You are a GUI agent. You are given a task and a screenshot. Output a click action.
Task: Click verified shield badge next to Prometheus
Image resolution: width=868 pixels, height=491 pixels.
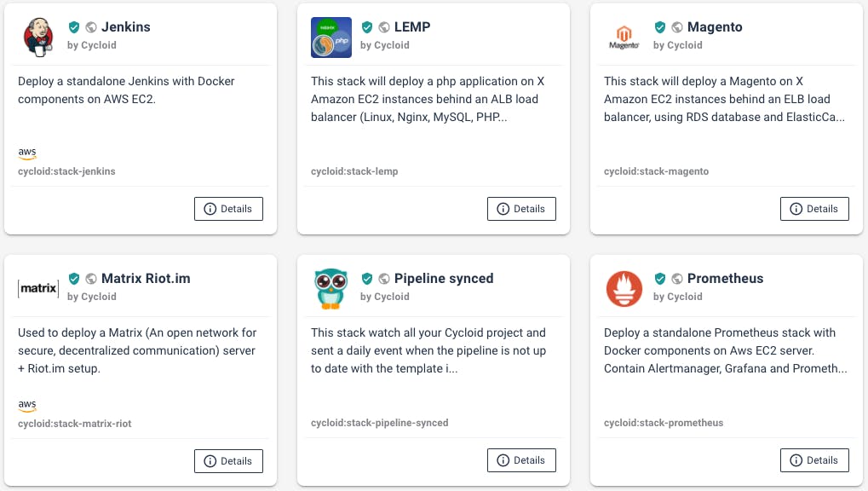(x=660, y=279)
